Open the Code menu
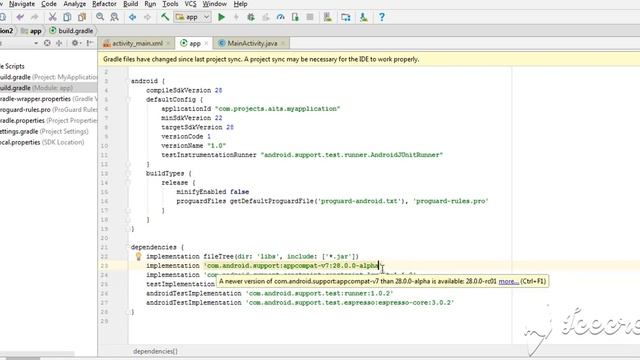The width and height of the screenshot is (640, 360). point(49,4)
